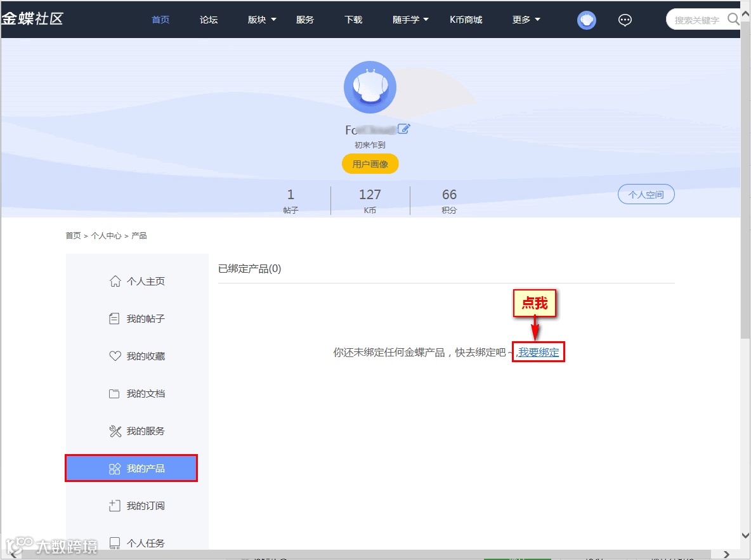
Task: Click the folder icon beside 我的文档
Action: click(114, 394)
